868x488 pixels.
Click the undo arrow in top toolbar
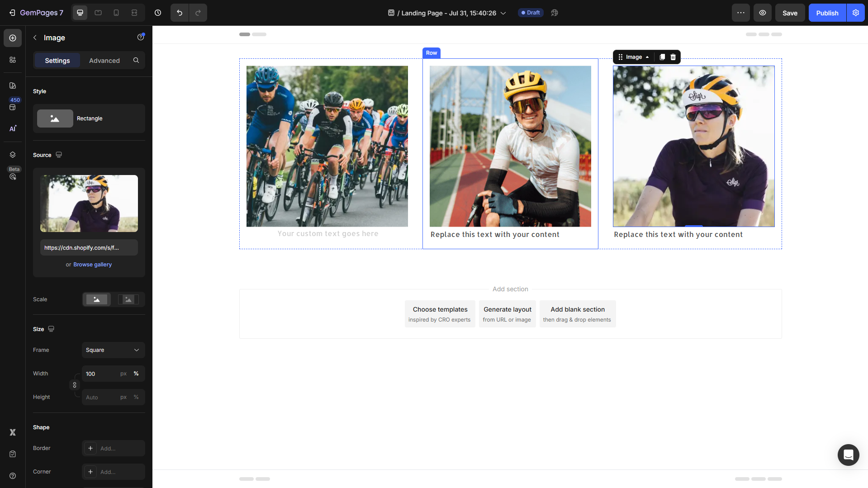[x=180, y=13]
